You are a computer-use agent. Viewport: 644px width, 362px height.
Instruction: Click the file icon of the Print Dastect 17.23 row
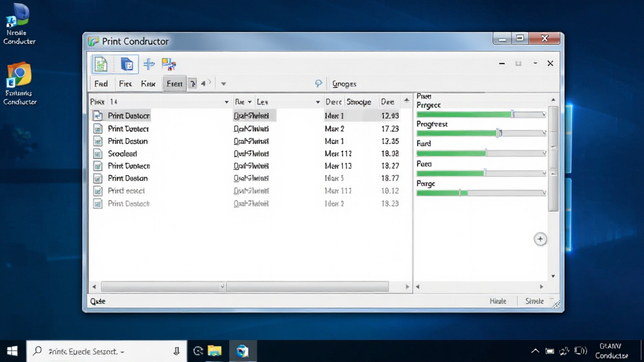pos(97,128)
